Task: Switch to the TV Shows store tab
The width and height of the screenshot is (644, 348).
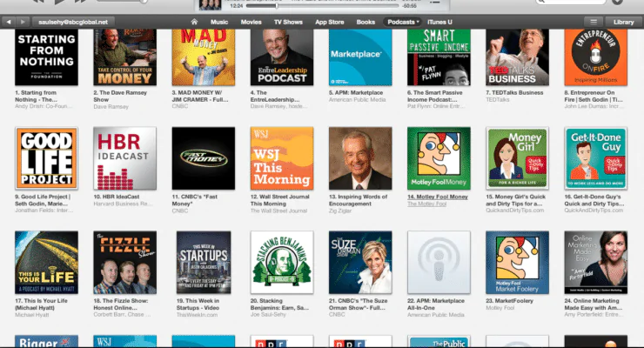Action: point(288,22)
